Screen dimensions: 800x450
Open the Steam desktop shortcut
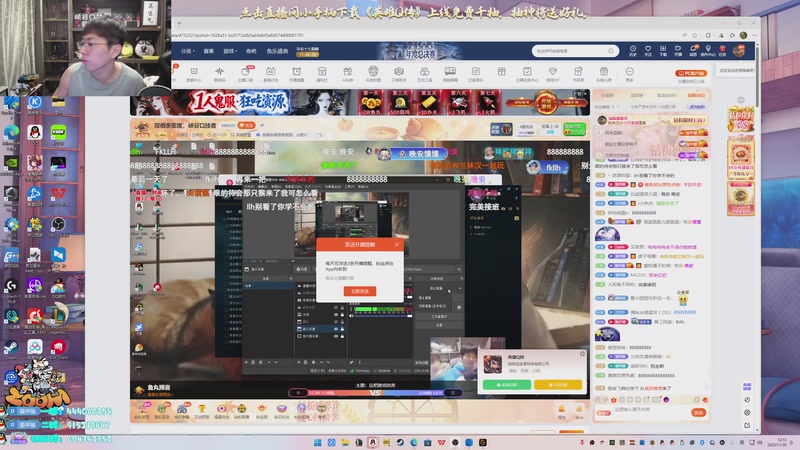[x=11, y=350]
